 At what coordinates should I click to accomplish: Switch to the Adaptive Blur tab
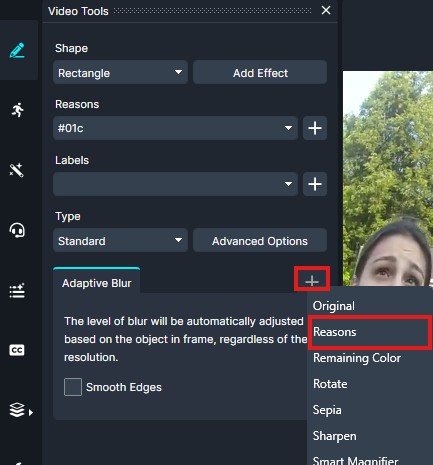tap(97, 283)
